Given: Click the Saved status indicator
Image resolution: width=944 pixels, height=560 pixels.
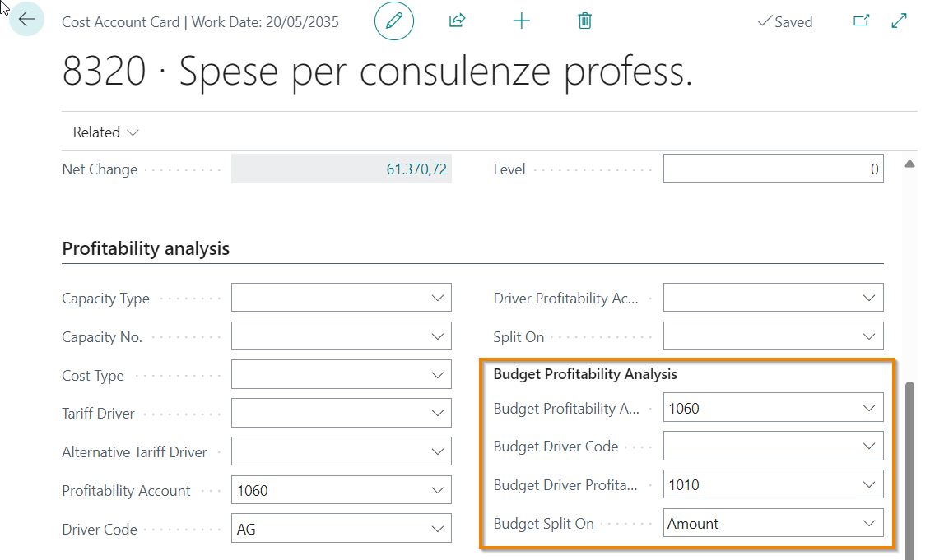Looking at the screenshot, I should tap(785, 21).
